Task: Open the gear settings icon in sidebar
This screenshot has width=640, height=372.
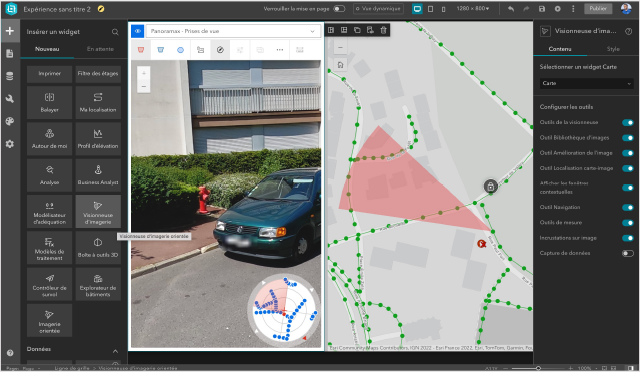Action: point(10,144)
